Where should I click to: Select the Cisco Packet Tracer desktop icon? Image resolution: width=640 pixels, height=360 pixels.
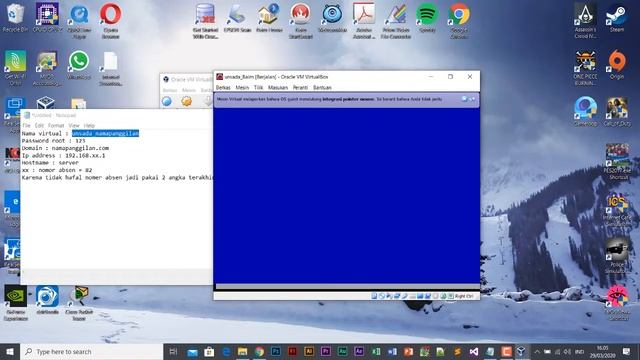coord(79,303)
